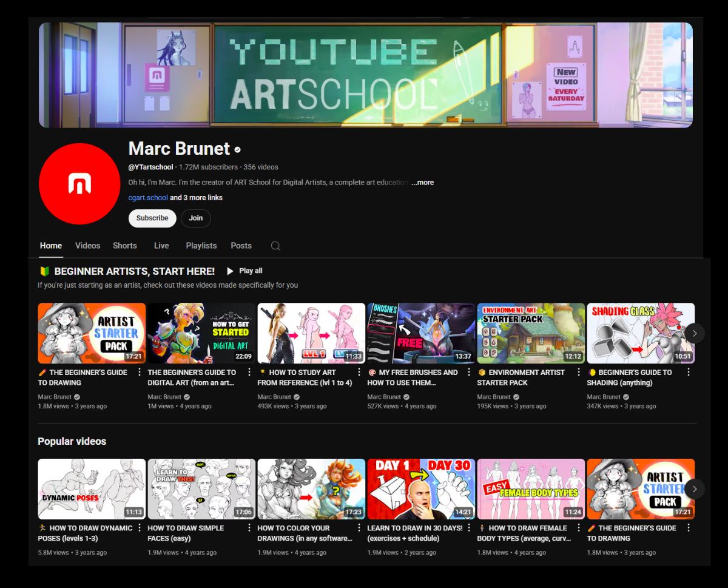Go to the Posts tab

coord(241,246)
